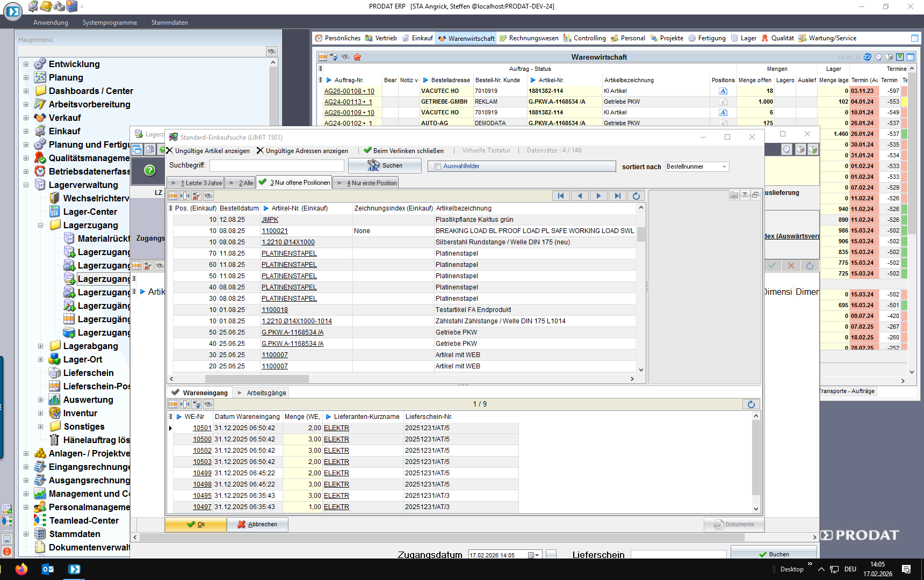The image size is (924, 580).
Task: Collapse the Lagerverwaltung tree node
Action: [x=26, y=185]
